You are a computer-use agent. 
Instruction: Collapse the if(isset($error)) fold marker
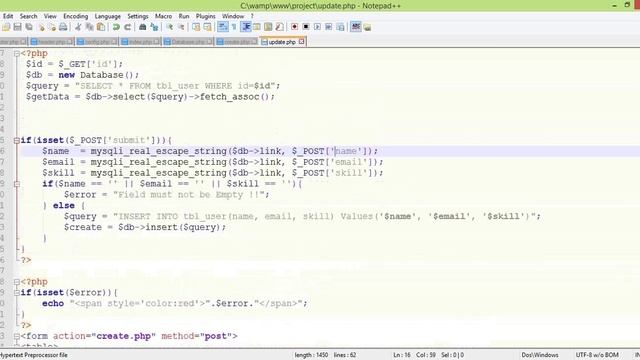click(x=17, y=293)
